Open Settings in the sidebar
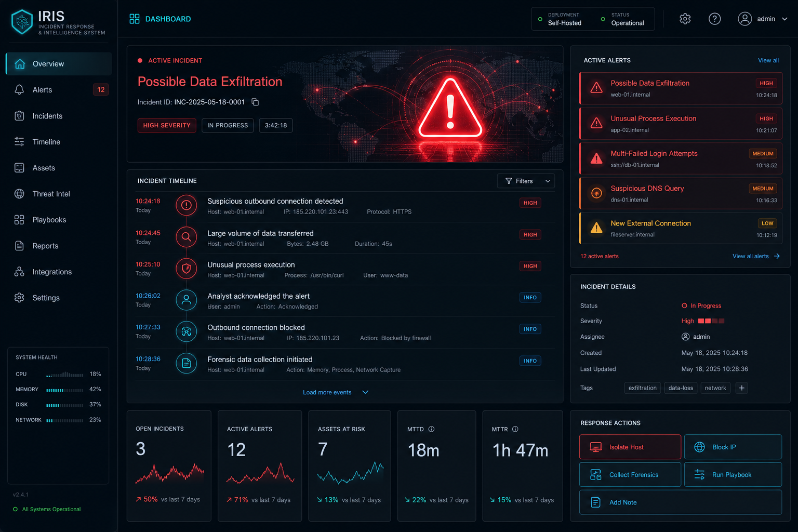 (x=59, y=298)
